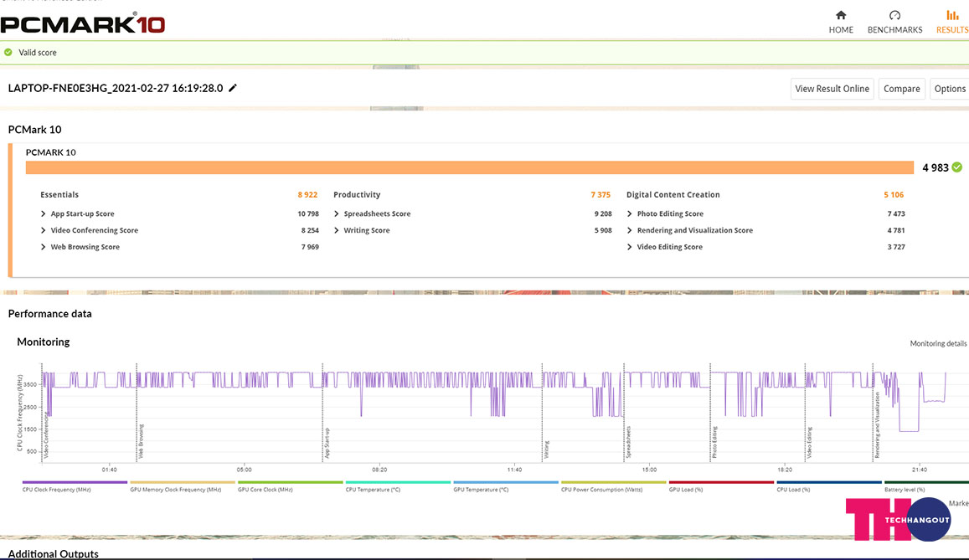Click the results bar chart icon
The width and height of the screenshot is (969, 560).
(952, 15)
